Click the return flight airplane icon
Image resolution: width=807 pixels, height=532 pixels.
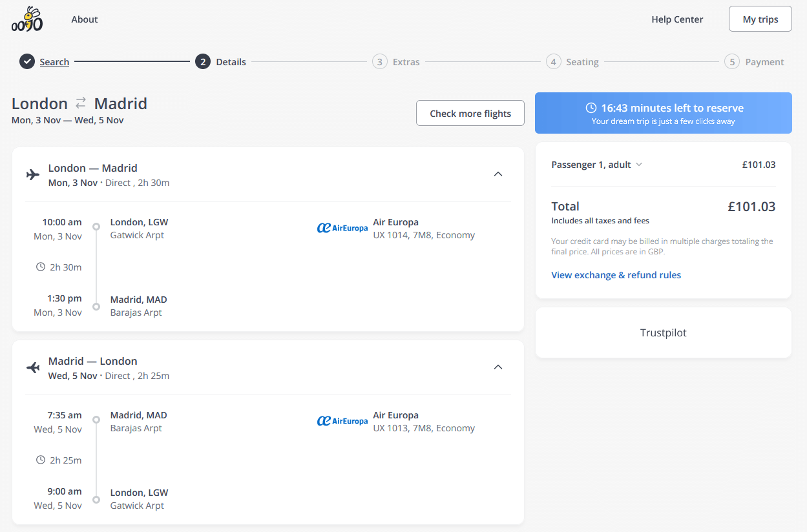click(x=33, y=367)
